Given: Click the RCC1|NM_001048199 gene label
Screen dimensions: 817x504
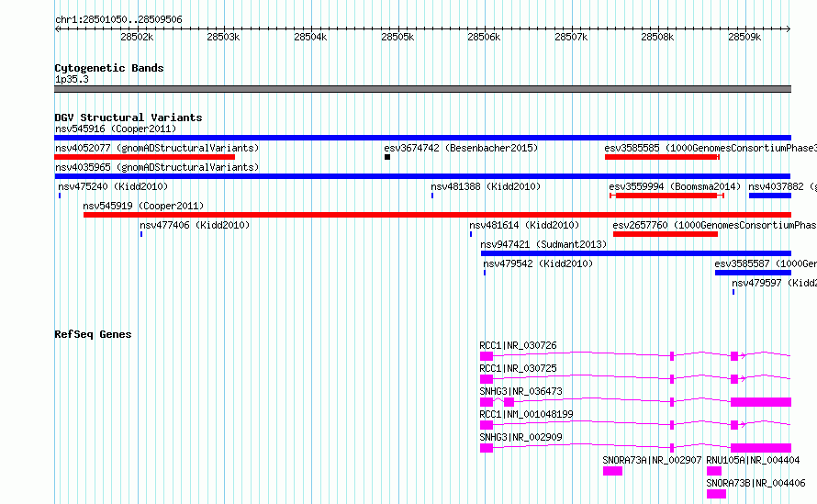Looking at the screenshot, I should click(526, 414).
